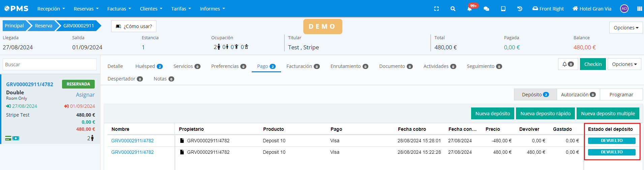Image resolution: width=644 pixels, height=170 pixels.
Task: Open first GRV00002911/4782 deposit row link
Action: point(132,141)
